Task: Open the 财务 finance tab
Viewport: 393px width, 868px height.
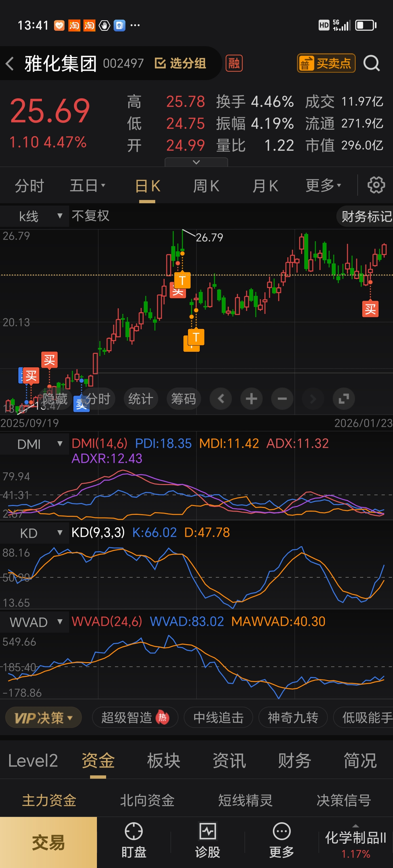Action: [294, 761]
